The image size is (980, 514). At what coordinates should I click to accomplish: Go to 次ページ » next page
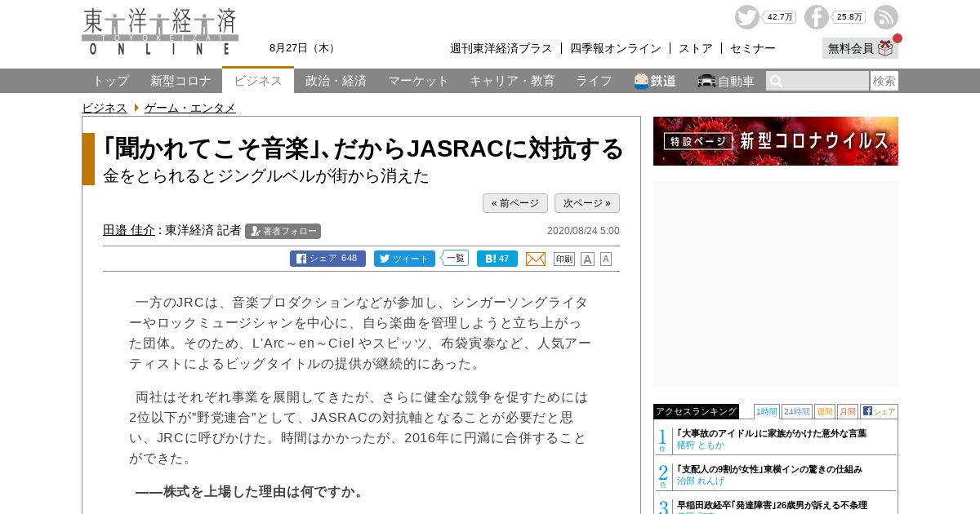pos(587,203)
